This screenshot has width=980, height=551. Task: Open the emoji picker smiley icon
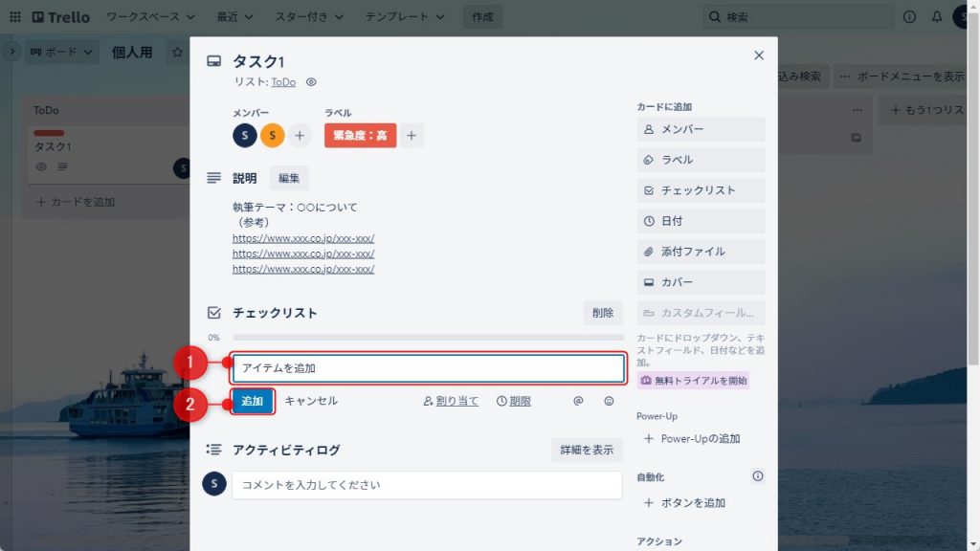point(609,401)
